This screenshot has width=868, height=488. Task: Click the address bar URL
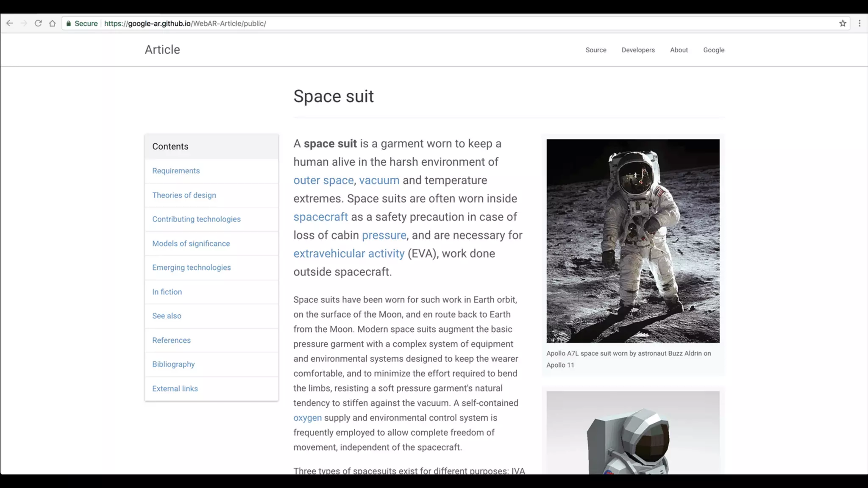(x=185, y=23)
